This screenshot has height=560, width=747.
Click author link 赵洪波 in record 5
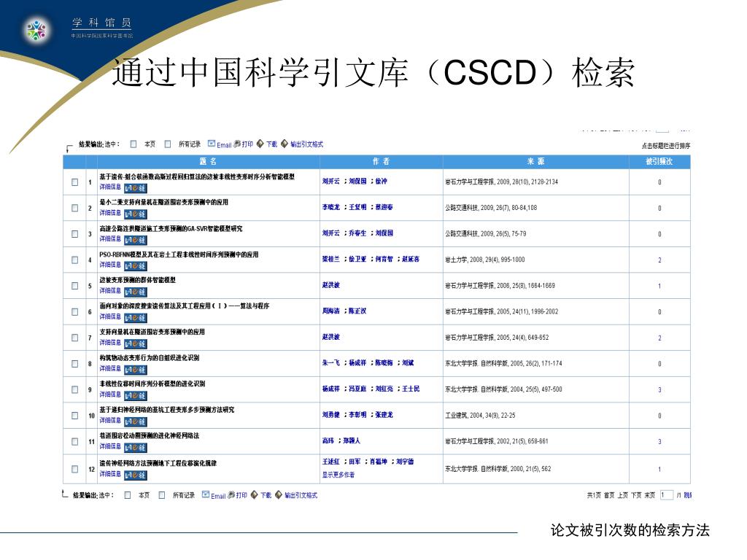coord(331,285)
